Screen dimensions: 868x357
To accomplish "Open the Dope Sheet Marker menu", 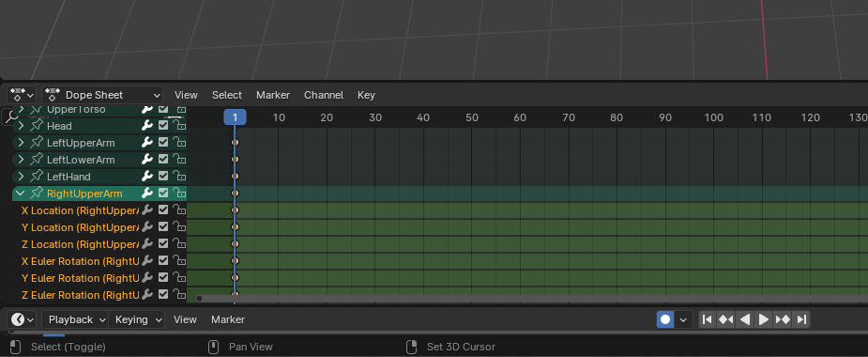I will coord(273,95).
